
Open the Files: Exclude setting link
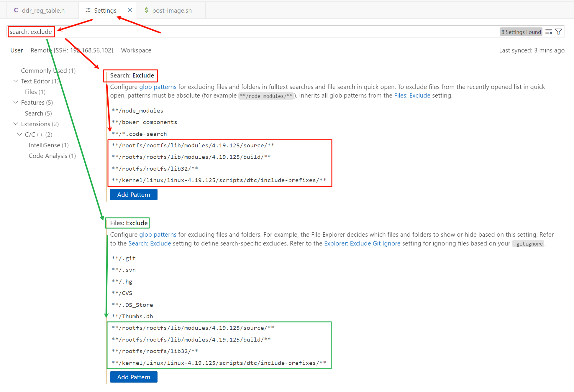412,95
